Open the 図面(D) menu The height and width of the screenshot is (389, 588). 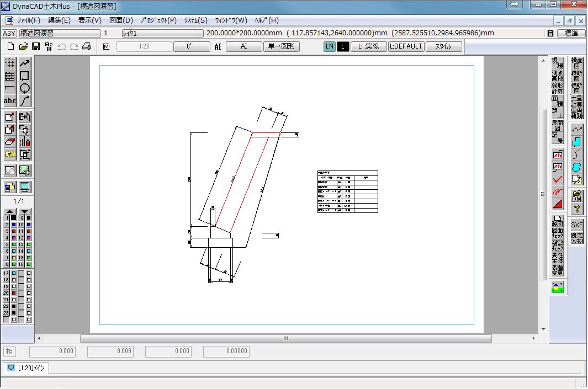pos(121,20)
